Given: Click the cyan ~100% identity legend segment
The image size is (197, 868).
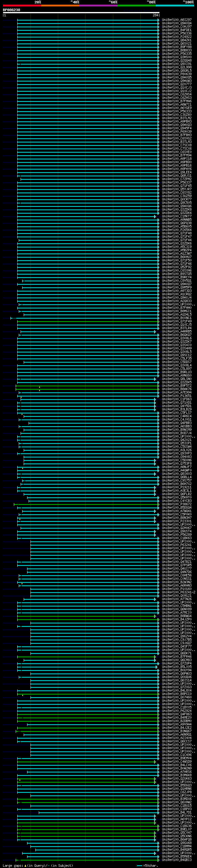Looking at the screenshot, I should coord(175,6).
